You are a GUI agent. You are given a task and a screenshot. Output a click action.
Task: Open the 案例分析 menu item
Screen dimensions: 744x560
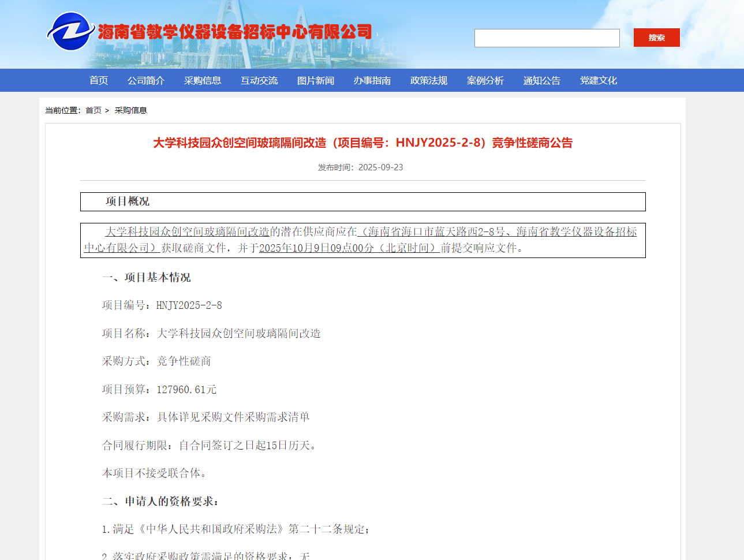pyautogui.click(x=485, y=80)
